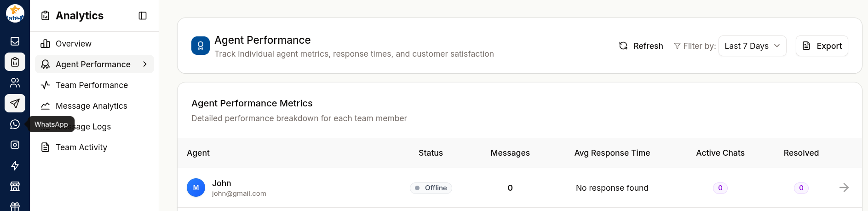
Task: Click the agent name John
Action: 222,183
